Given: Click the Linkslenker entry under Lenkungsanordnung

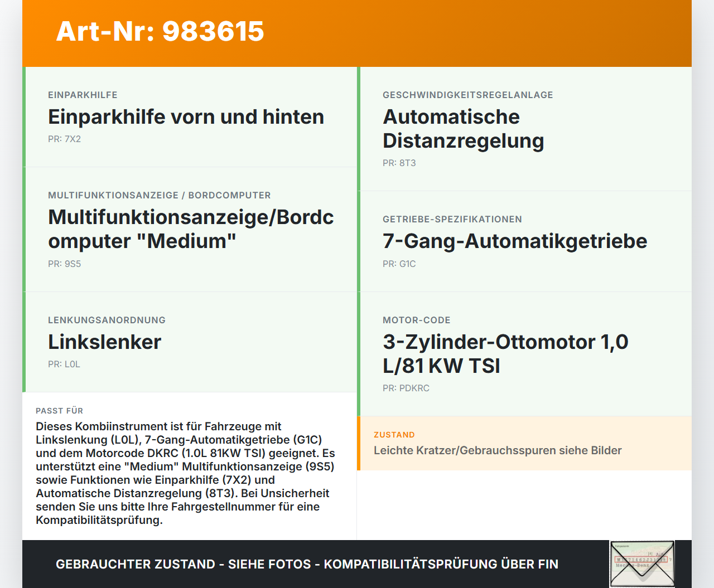Looking at the screenshot, I should coord(104,342).
